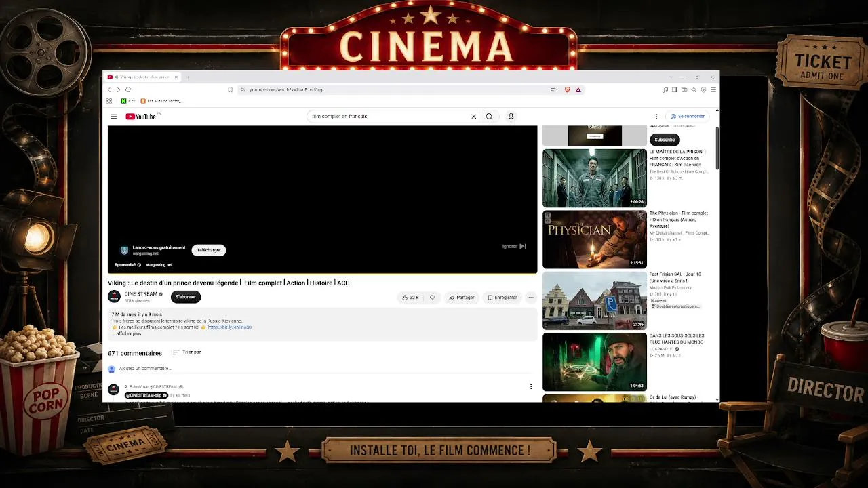Open the Kick bookmark

pyautogui.click(x=127, y=101)
